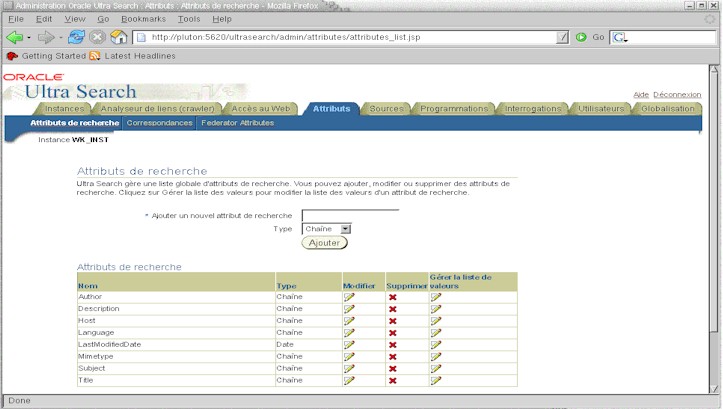
Task: Manage value list for Subject
Action: 436,369
